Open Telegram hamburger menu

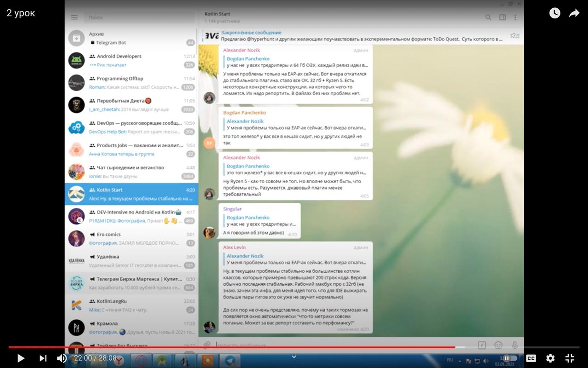click(x=74, y=17)
